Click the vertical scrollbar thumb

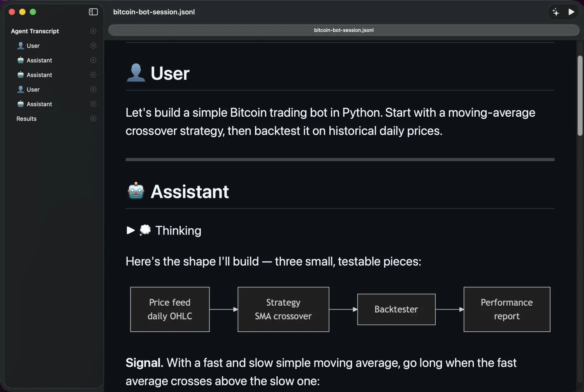580,96
